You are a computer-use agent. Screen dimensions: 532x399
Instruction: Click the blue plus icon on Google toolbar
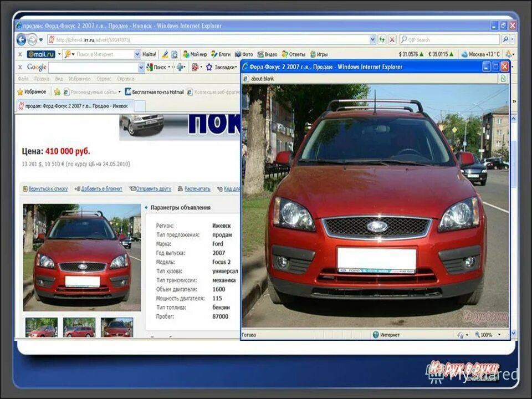tap(181, 67)
